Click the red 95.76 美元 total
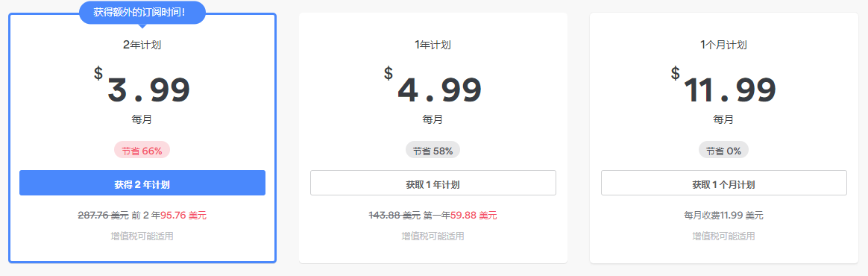This screenshot has height=276, width=868. pyautogui.click(x=183, y=216)
